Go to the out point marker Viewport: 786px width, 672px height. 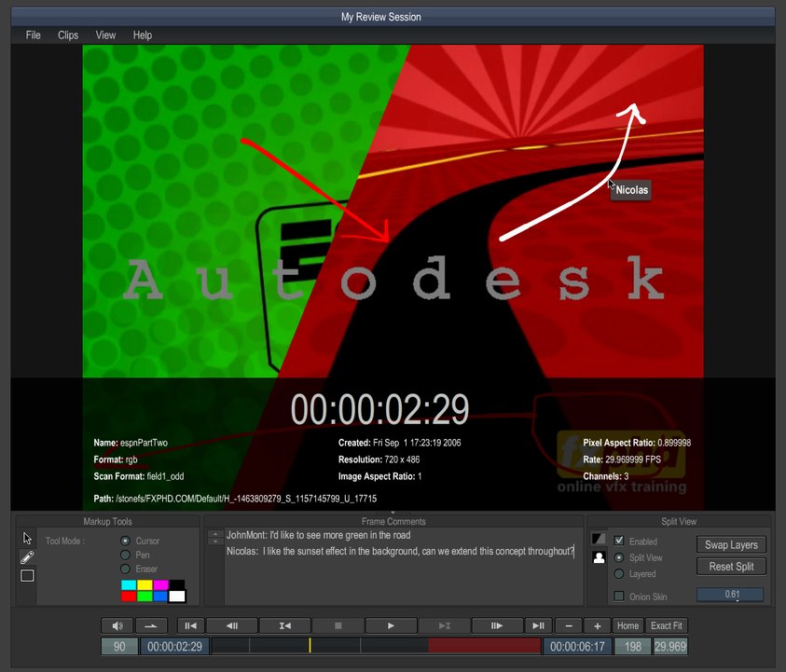[x=445, y=625]
